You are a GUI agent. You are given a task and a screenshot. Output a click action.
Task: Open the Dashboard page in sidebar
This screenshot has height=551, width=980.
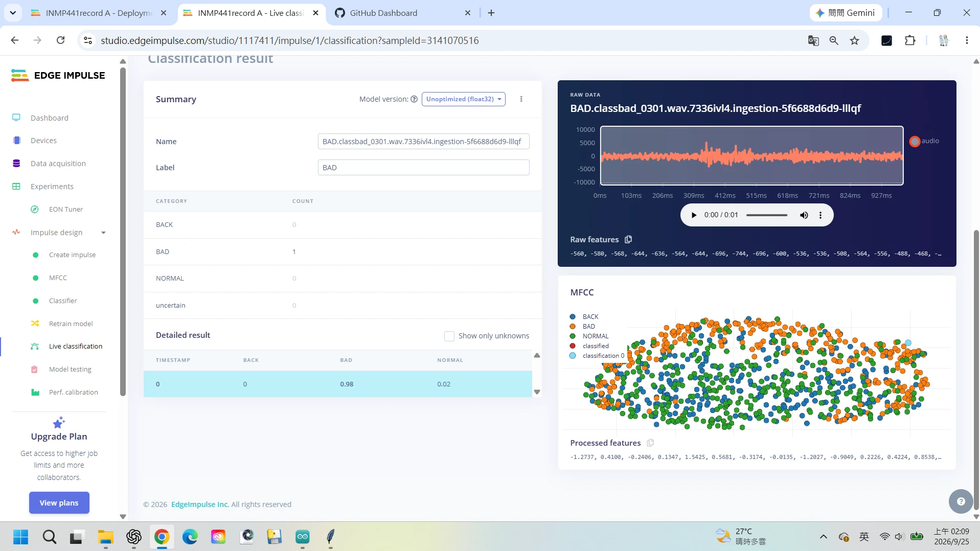pyautogui.click(x=49, y=118)
